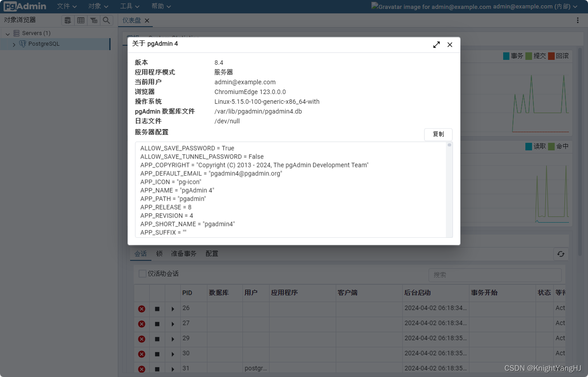588x377 pixels.
Task: Expand details of PID 31 row
Action: point(173,369)
